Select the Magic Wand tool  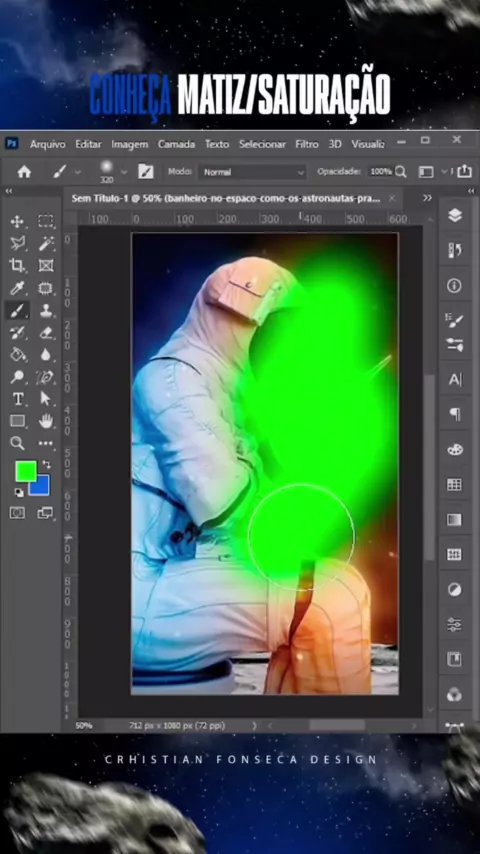(46, 243)
